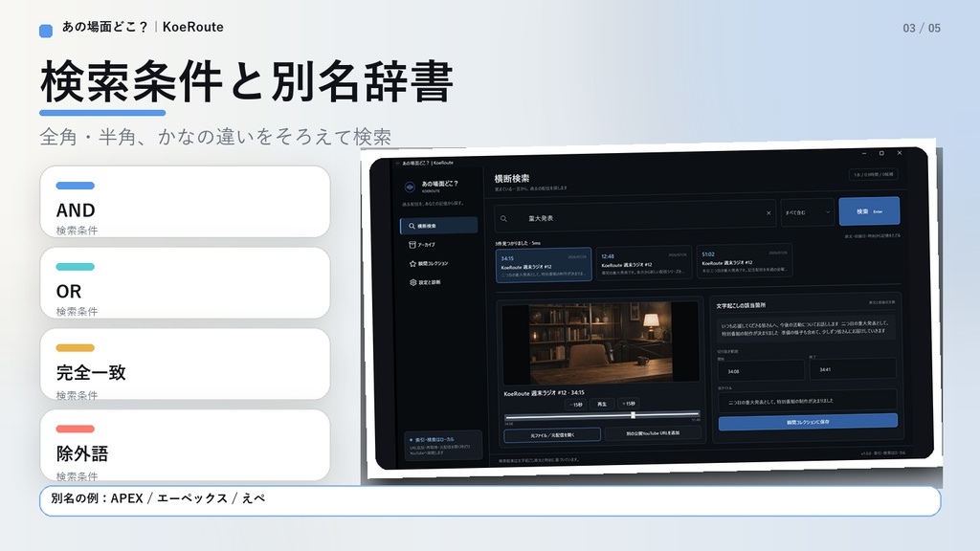This screenshot has width=980, height=551.
Task: Click the blue square logo beside あの場面どこ？
Action: click(x=46, y=31)
